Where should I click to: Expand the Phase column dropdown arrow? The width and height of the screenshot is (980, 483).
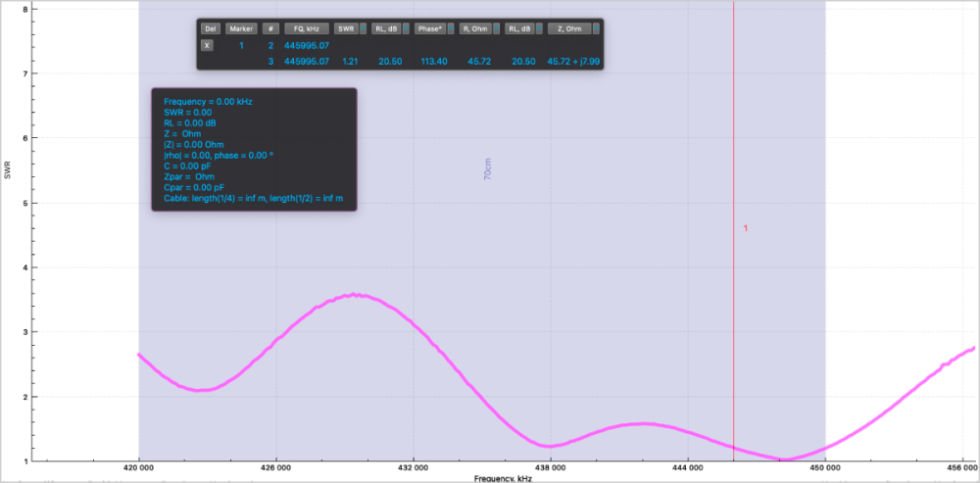click(x=451, y=29)
